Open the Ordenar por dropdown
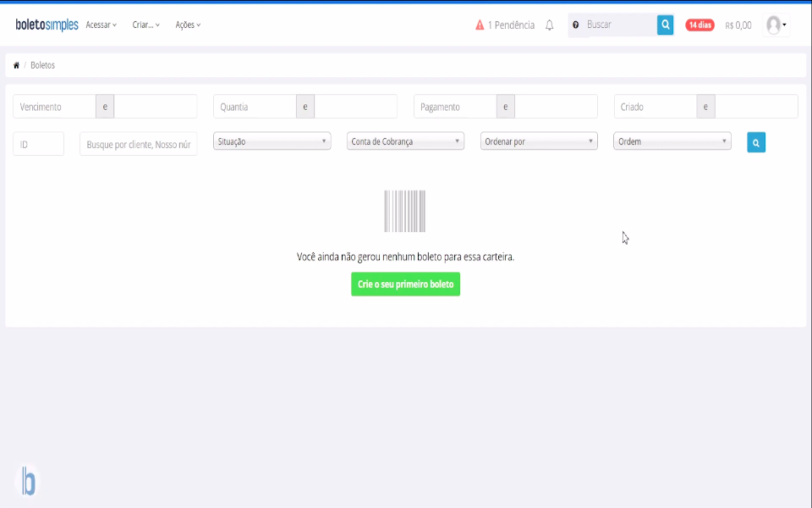Viewport: 812px width, 508px height. pyautogui.click(x=538, y=141)
